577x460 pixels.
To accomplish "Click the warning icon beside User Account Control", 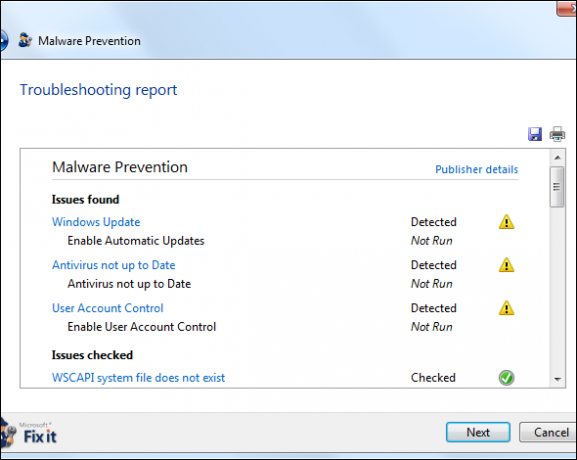I will pyautogui.click(x=506, y=308).
